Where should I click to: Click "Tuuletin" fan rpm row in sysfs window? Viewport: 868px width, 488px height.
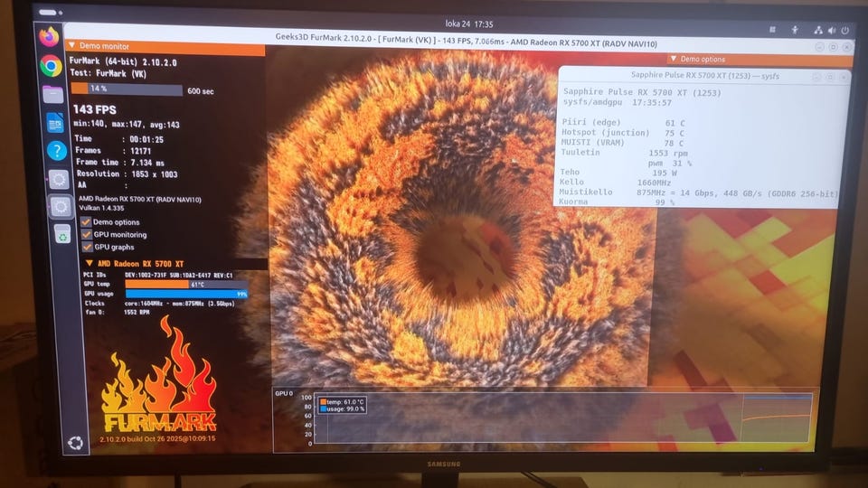[x=625, y=153]
